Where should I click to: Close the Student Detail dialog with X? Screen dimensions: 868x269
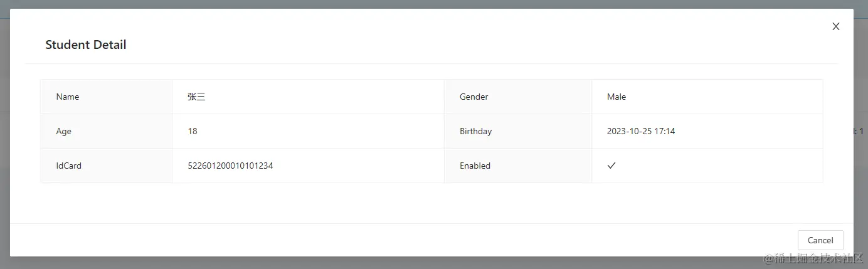[835, 26]
